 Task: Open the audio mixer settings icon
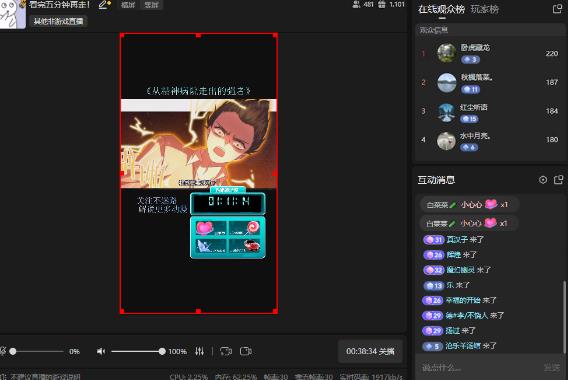pyautogui.click(x=199, y=351)
